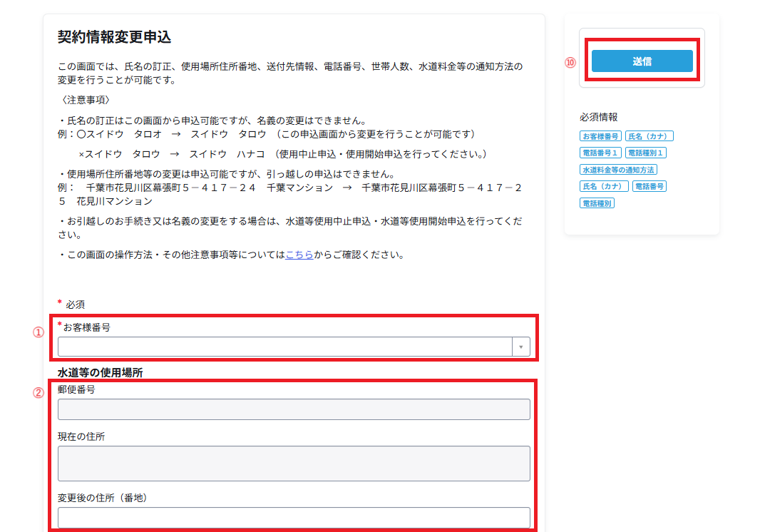Viewport: 760px width, 532px height.
Task: Click inside the お客様番号 combo box field
Action: point(285,347)
